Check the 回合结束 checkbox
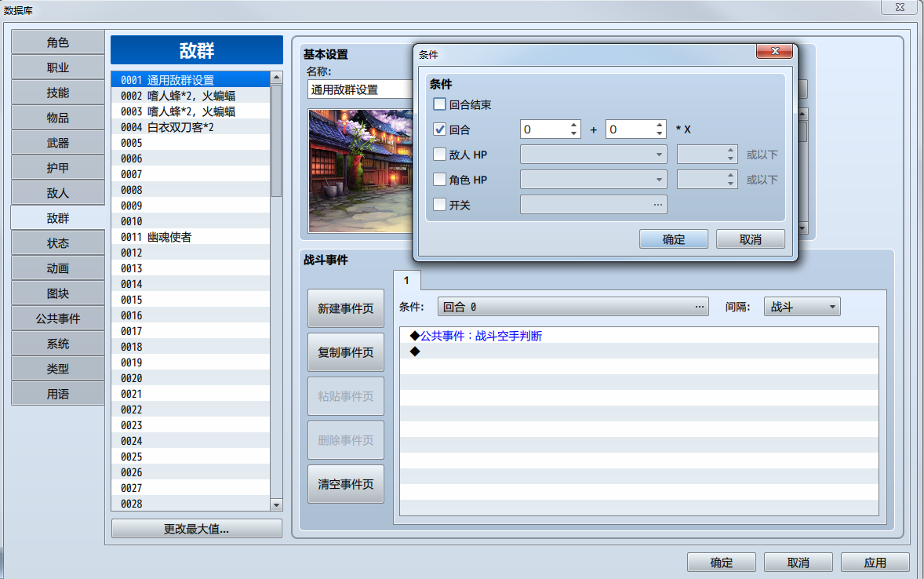Image resolution: width=924 pixels, height=579 pixels. (439, 104)
